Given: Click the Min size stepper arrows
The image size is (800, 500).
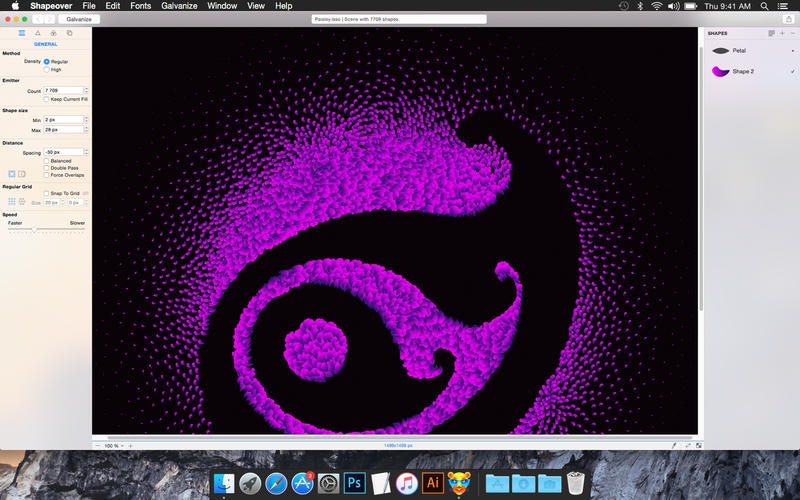Looking at the screenshot, I should [x=86, y=119].
